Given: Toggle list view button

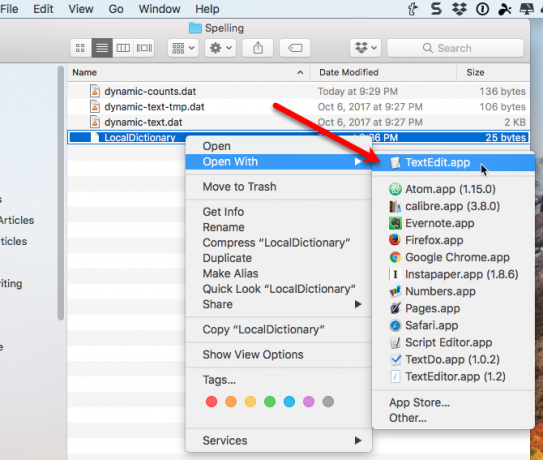Looking at the screenshot, I should pyautogui.click(x=102, y=48).
